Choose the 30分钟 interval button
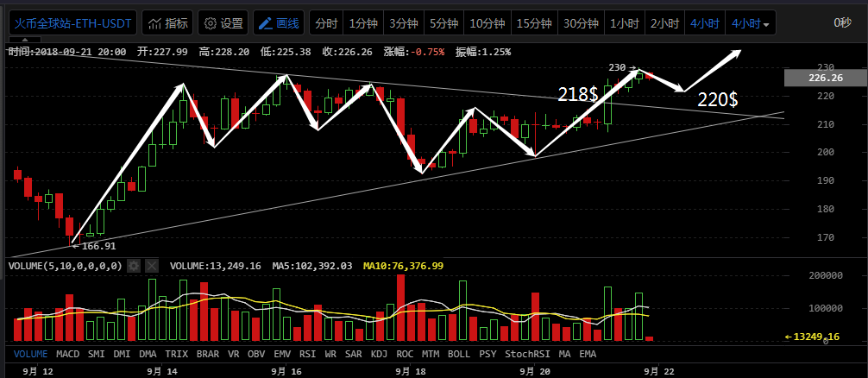 [x=581, y=23]
